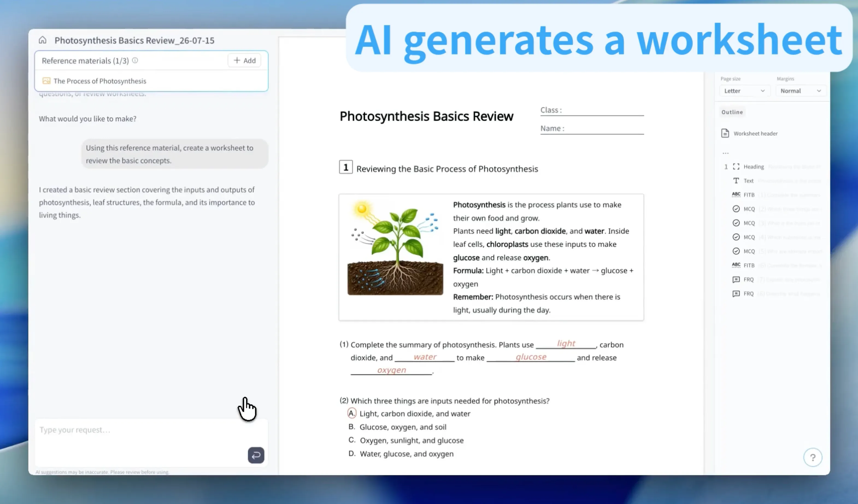Choose option C Oxygen, sunlight, and glucose
This screenshot has width=858, height=504.
(x=406, y=440)
